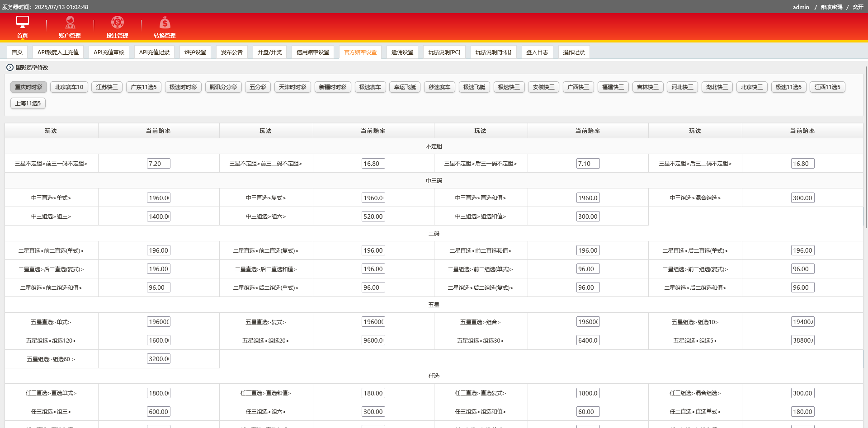Viewport: 868px width, 428px height.
Task: Select the 广西快三 lottery button
Action: pyautogui.click(x=579, y=87)
